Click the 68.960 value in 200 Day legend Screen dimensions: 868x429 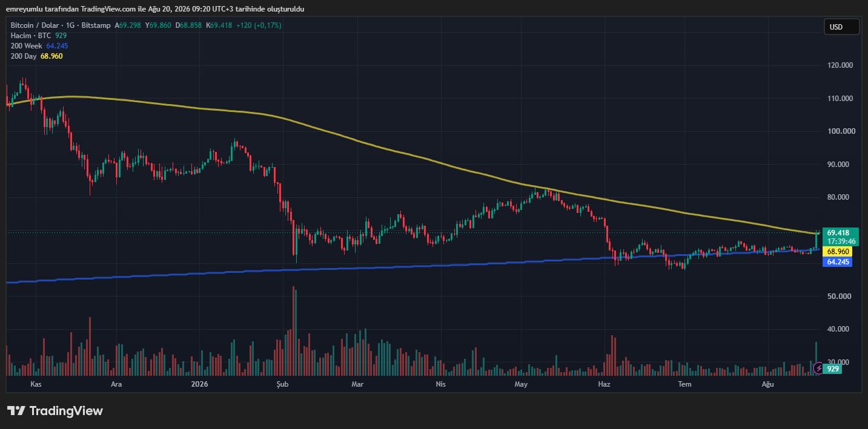click(x=51, y=56)
